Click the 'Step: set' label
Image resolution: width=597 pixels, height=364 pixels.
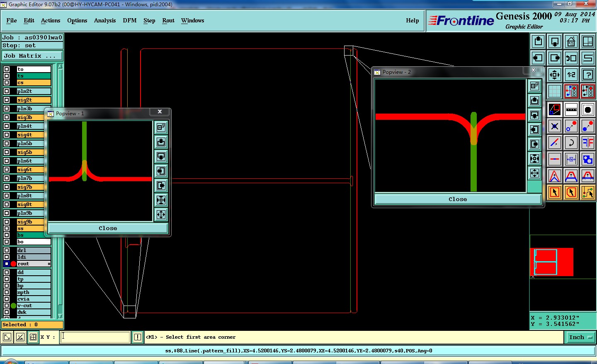32,46
